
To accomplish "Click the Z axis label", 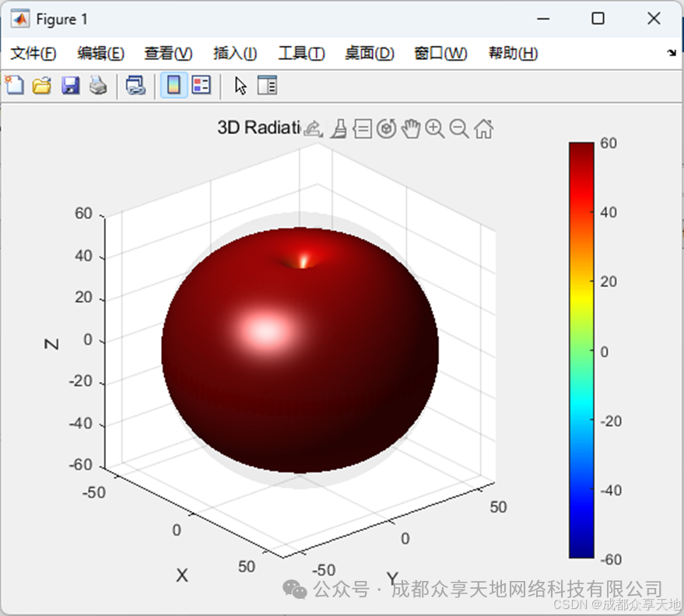I will pos(51,344).
